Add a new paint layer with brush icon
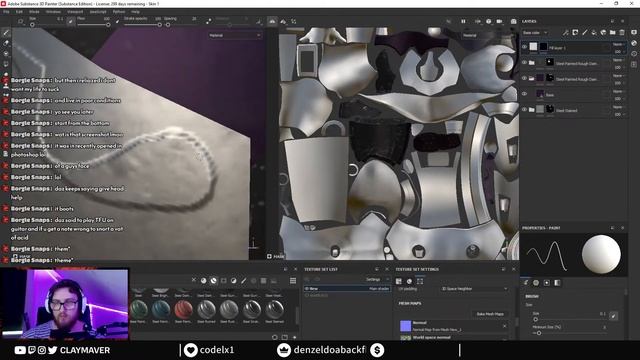 coord(584,33)
